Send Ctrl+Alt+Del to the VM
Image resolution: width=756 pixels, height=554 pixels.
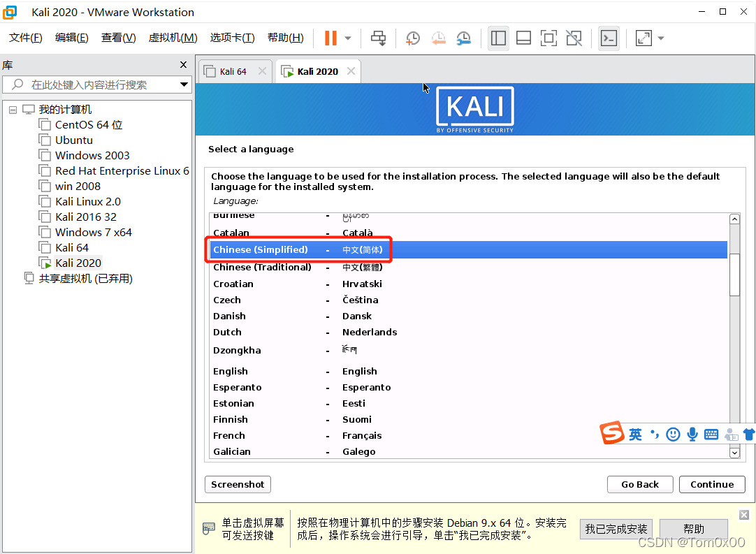tap(379, 38)
